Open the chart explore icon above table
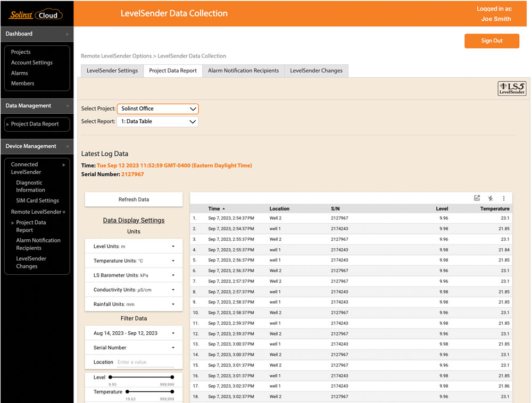This screenshot has width=532, height=403. (477, 198)
